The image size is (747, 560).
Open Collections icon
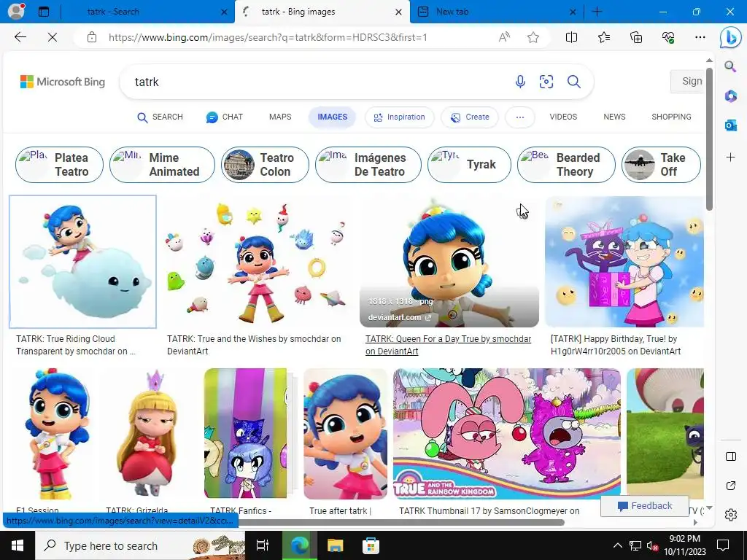636,37
